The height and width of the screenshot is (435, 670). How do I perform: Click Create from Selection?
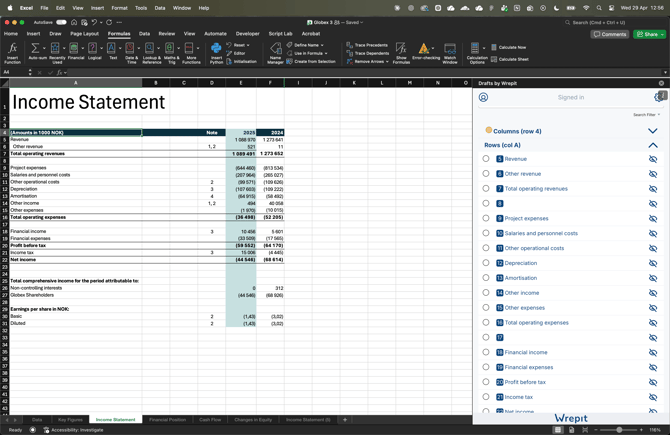[x=311, y=62]
